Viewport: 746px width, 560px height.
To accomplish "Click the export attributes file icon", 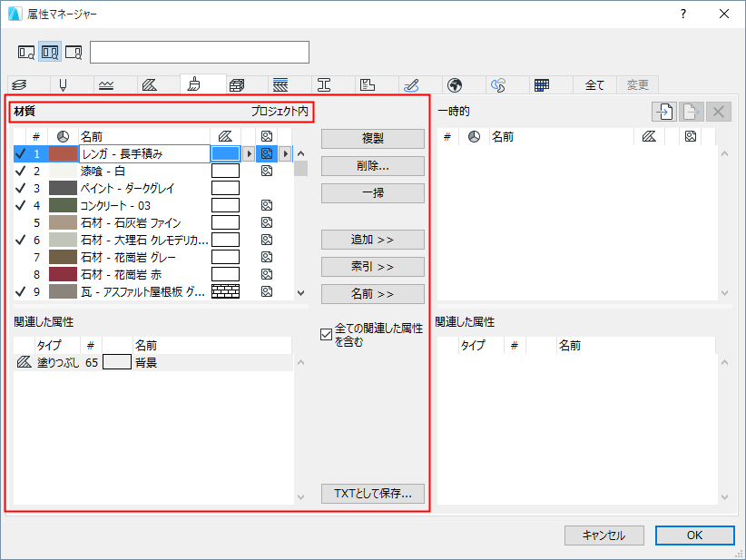I will tap(691, 112).
